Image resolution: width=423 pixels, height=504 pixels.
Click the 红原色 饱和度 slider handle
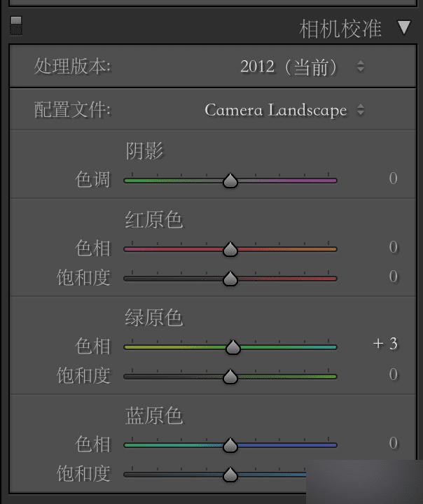coord(230,279)
